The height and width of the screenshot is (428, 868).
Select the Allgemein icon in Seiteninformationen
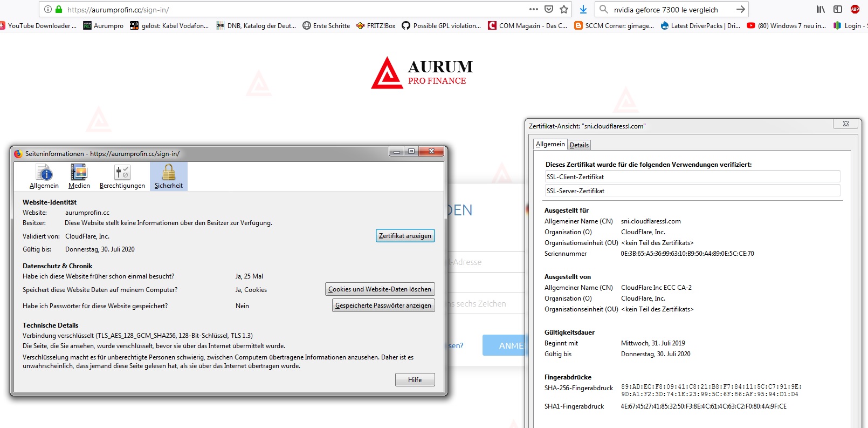click(x=44, y=176)
